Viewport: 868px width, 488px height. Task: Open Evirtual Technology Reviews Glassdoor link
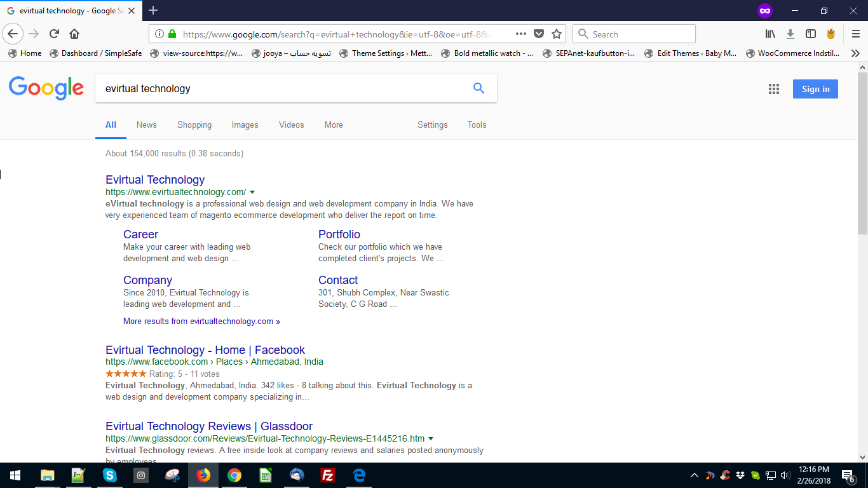[x=209, y=426]
